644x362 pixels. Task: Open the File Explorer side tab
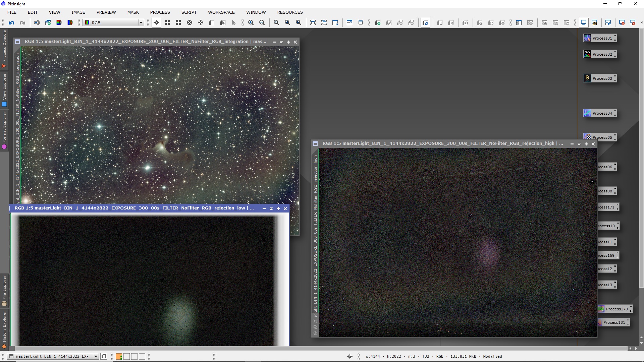(4, 291)
